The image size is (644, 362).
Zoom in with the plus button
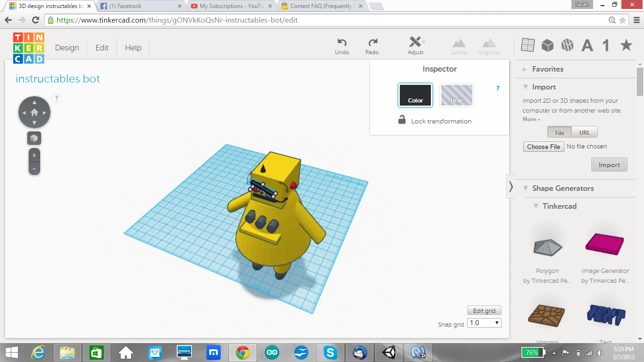click(x=34, y=155)
